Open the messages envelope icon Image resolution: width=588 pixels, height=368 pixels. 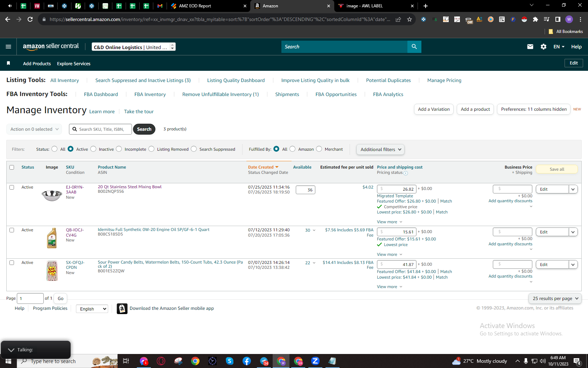point(530,47)
